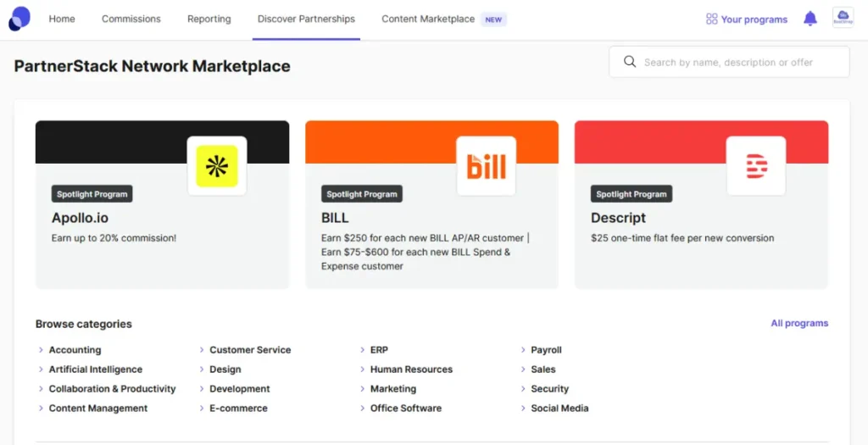Screen dimensions: 868x445
Task: Click chevron next to E-commerce
Action: (x=202, y=408)
